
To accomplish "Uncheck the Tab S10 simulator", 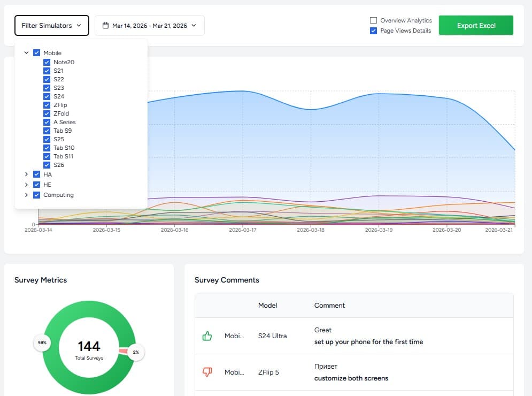I will coord(47,148).
